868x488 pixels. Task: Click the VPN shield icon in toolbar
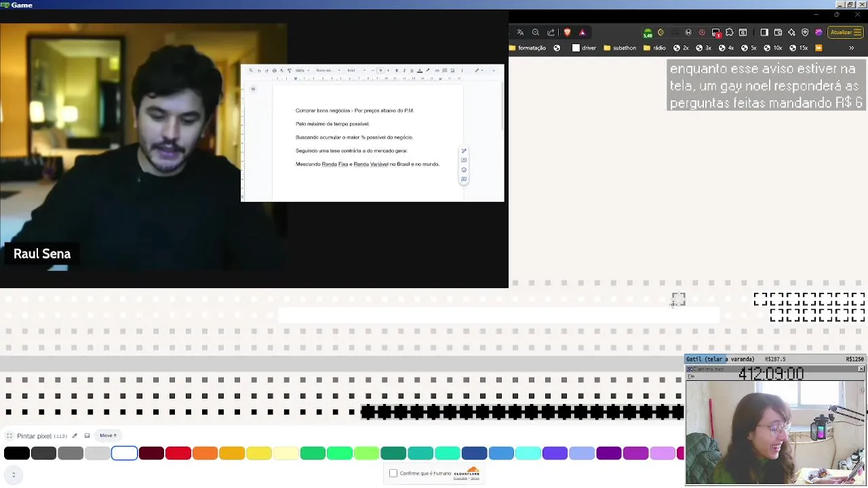[805, 32]
